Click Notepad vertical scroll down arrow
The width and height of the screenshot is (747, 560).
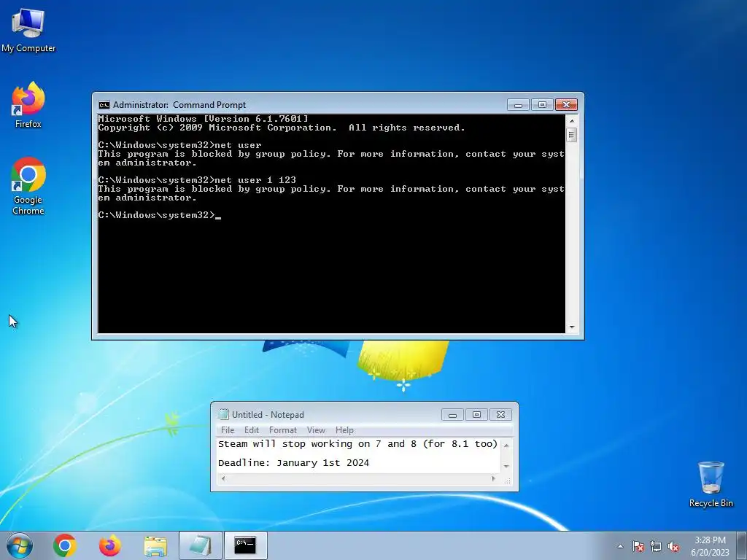[x=506, y=467]
